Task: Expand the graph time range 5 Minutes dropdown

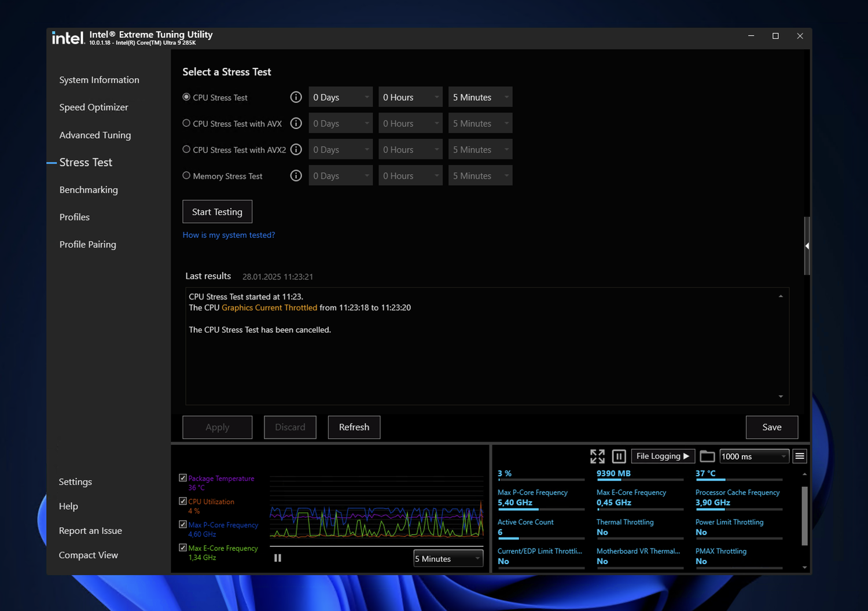Action: tap(448, 559)
